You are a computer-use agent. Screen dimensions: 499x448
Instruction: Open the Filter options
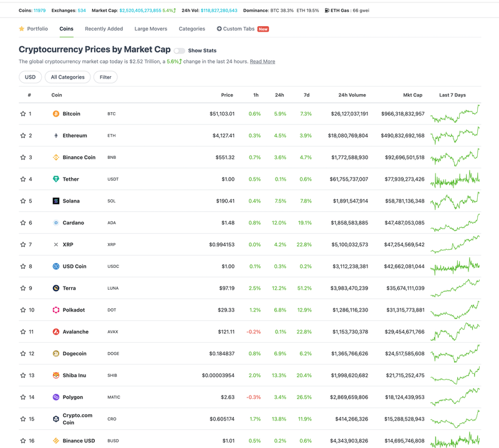(105, 77)
